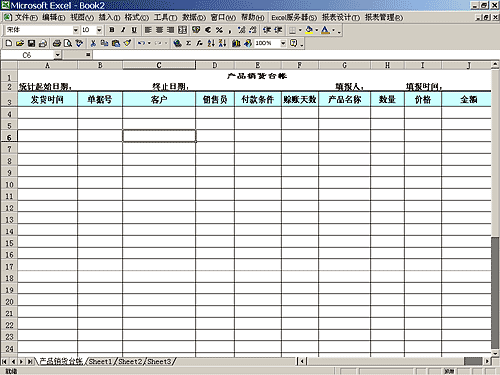Undo last action

pos(141,43)
